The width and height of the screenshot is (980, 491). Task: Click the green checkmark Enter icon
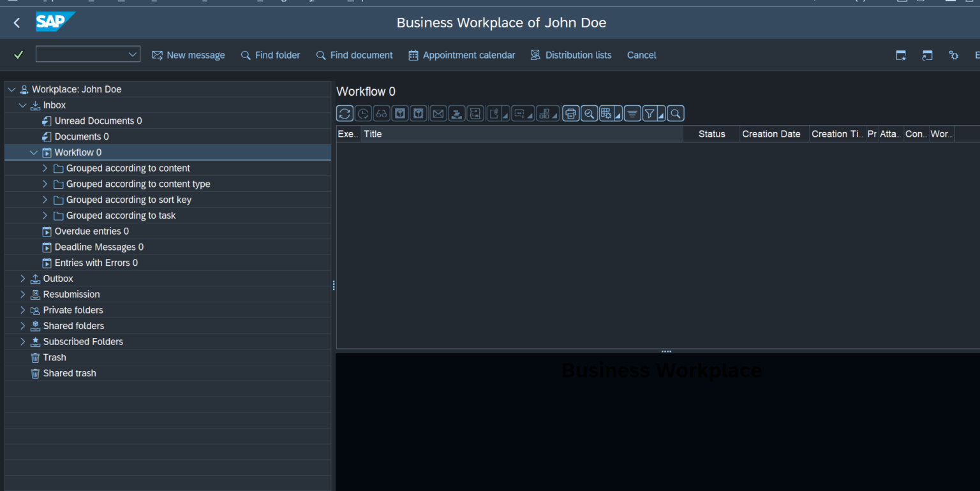pyautogui.click(x=19, y=55)
